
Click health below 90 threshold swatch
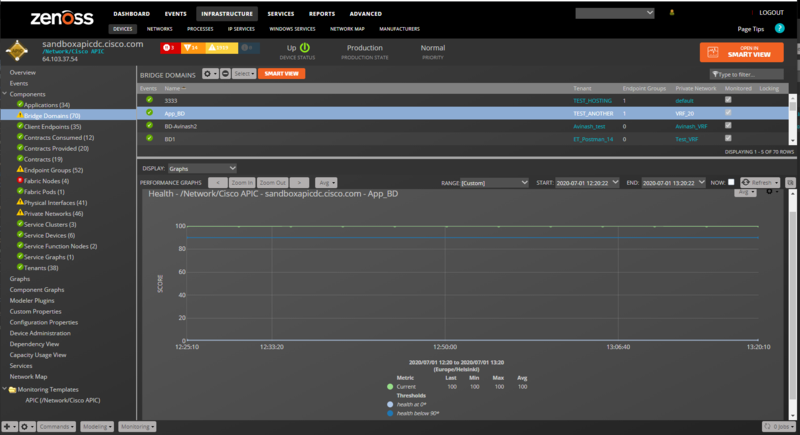390,413
